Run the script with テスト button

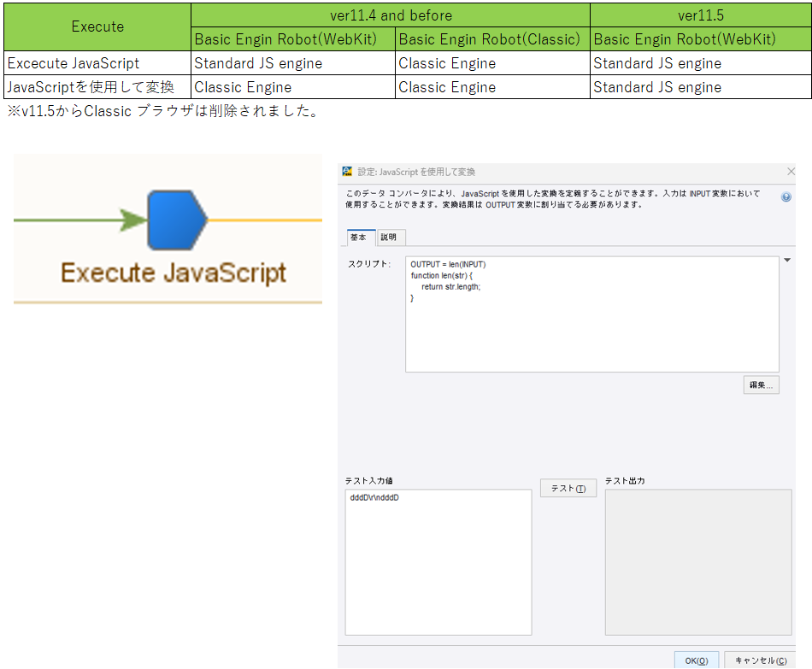[568, 488]
